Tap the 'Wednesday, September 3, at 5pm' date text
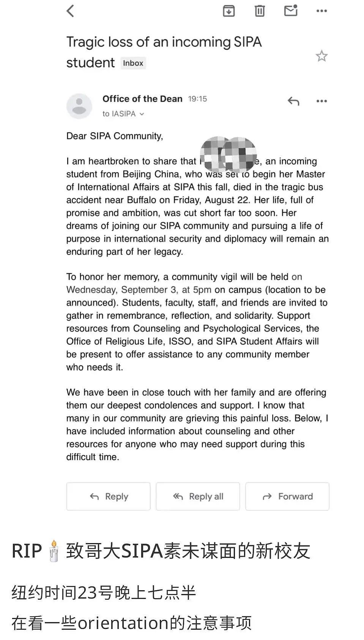The image size is (364, 640). (x=139, y=290)
